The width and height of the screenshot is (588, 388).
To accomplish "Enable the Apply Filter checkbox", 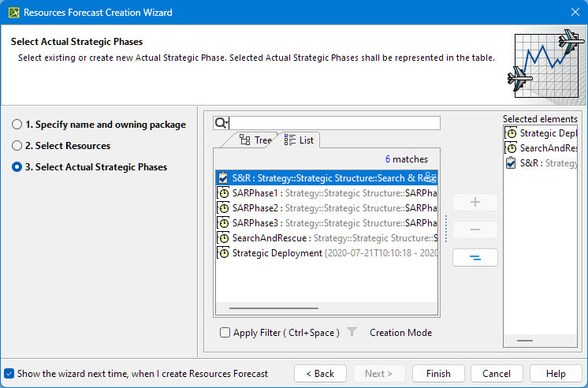I will coord(225,333).
